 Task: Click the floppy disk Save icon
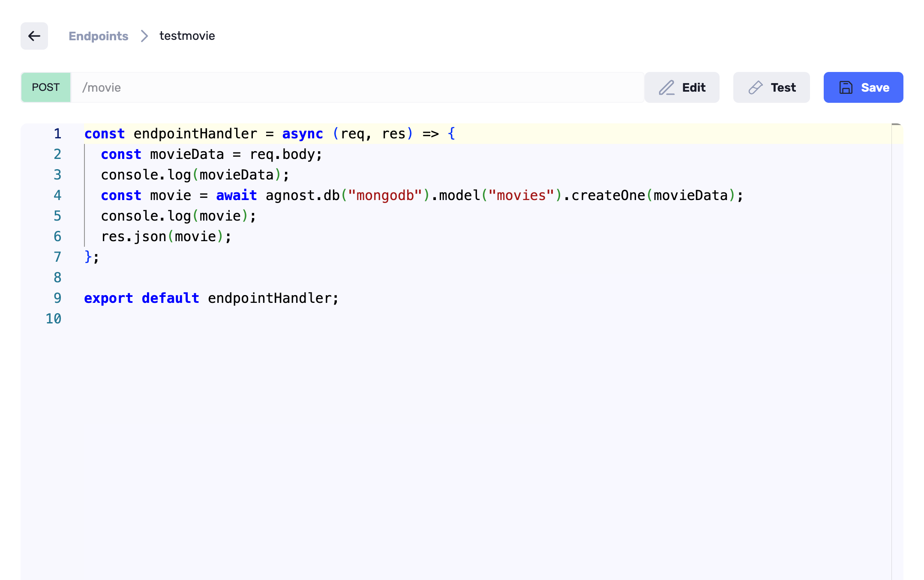coord(846,87)
